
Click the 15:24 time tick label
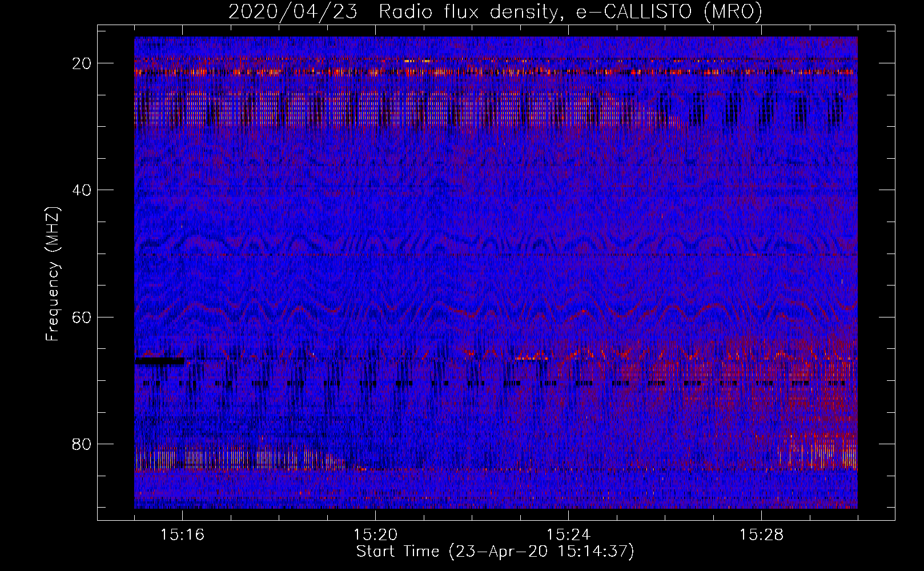pos(569,534)
